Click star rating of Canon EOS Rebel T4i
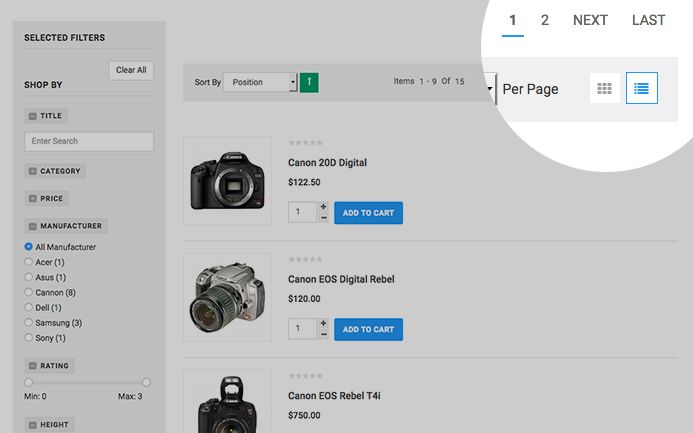Screen dimensions: 693x433 coord(305,376)
